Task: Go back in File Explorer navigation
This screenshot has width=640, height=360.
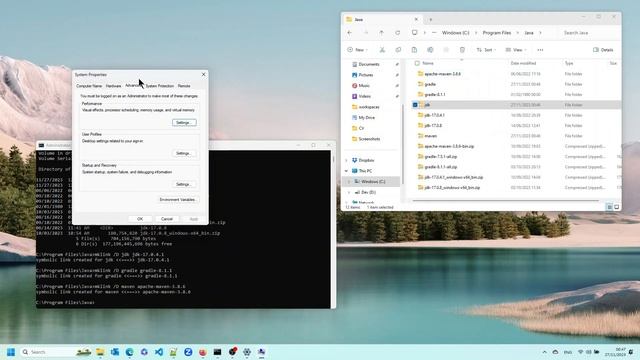Action: 350,33
